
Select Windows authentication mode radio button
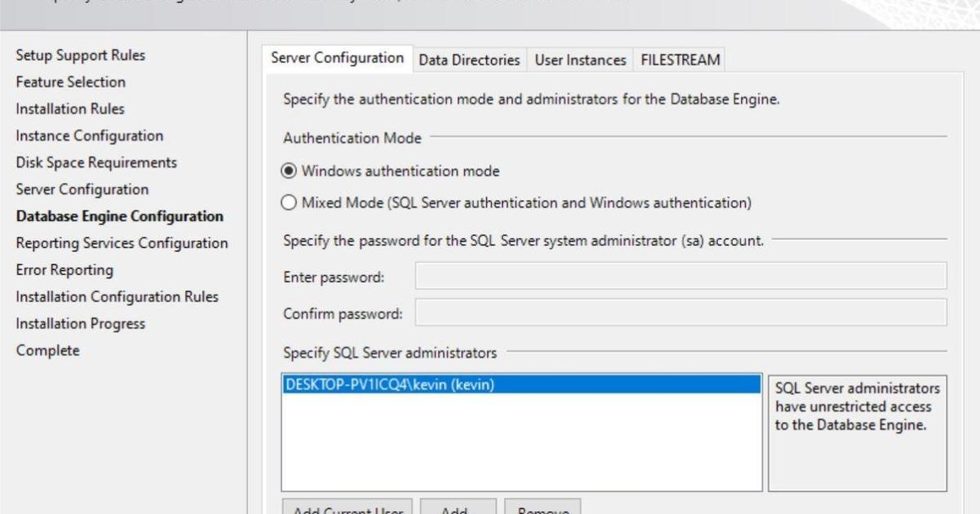[x=288, y=171]
